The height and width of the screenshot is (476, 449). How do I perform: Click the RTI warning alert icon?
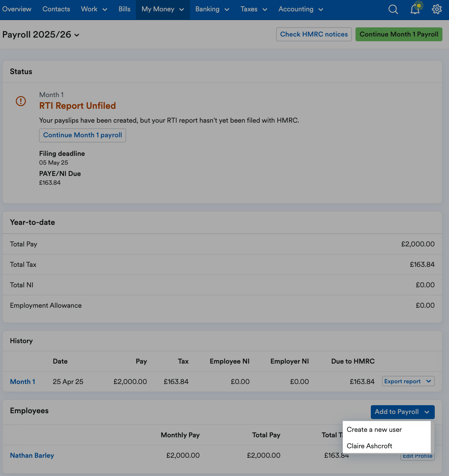point(21,101)
